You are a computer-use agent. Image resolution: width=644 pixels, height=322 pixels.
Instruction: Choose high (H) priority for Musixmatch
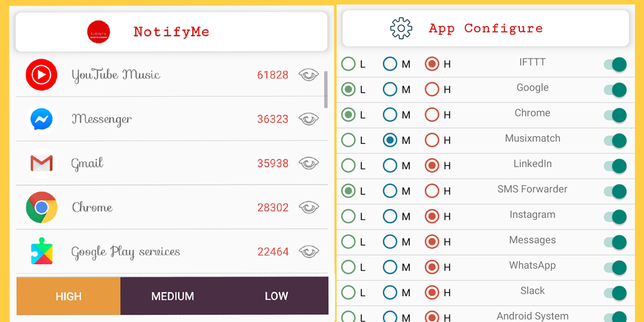pos(432,140)
